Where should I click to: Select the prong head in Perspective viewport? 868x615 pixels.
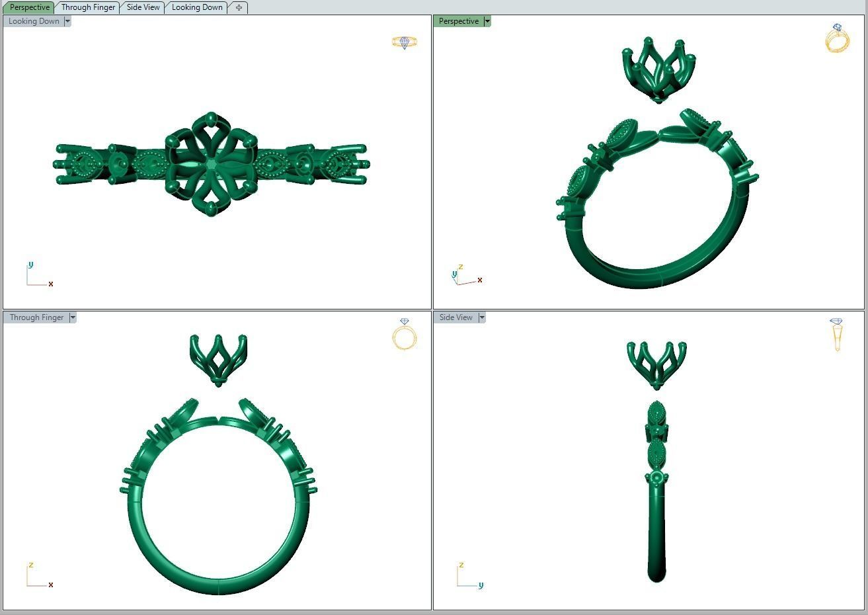tap(658, 70)
